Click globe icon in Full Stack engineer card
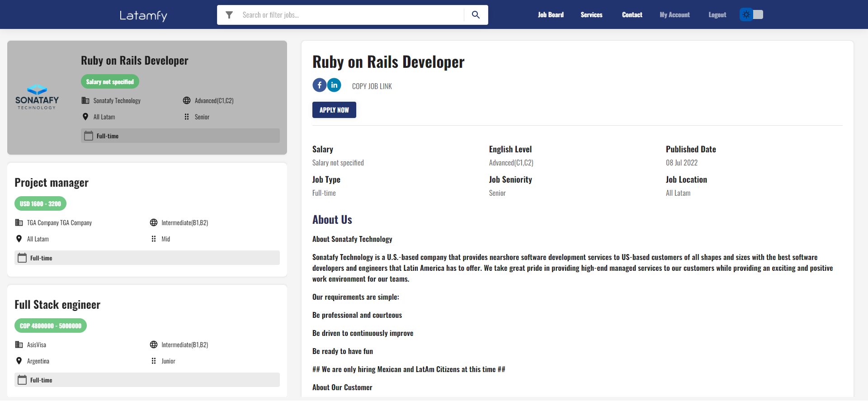The height and width of the screenshot is (420, 868). coord(154,344)
